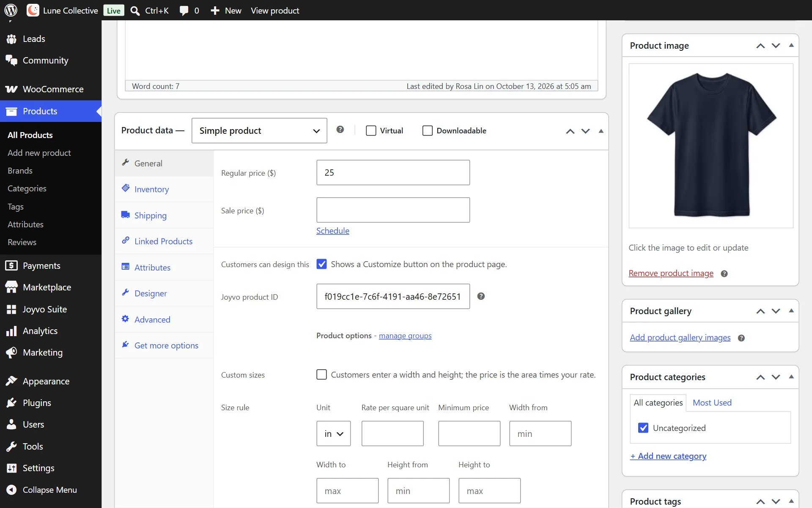The width and height of the screenshot is (812, 508).
Task: Collapse the Product image panel
Action: (x=791, y=45)
